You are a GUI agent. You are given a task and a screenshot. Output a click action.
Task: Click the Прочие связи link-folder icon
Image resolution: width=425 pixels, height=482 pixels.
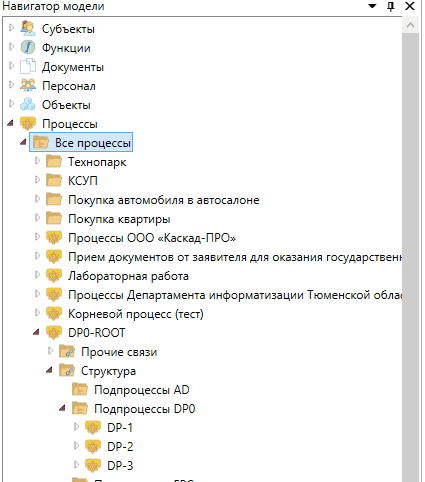[67, 352]
